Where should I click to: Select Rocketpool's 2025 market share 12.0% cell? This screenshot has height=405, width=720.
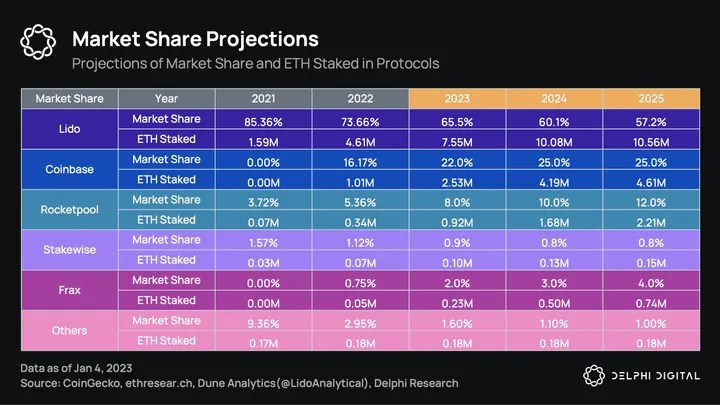650,199
